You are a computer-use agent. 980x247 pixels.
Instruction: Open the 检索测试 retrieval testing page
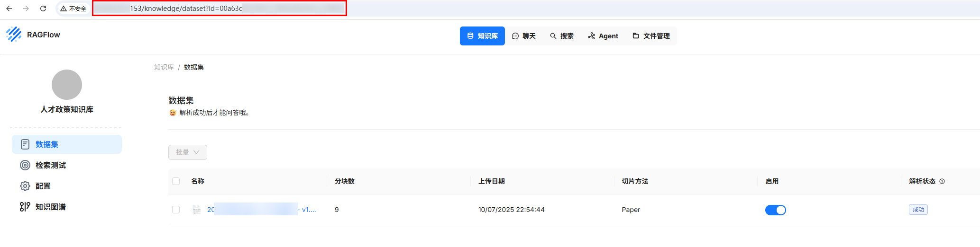tap(50, 165)
